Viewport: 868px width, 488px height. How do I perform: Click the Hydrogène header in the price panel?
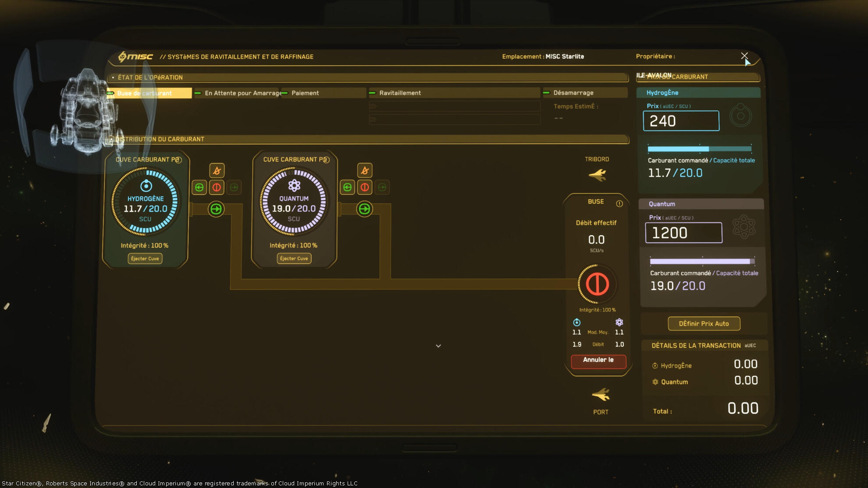pos(699,93)
